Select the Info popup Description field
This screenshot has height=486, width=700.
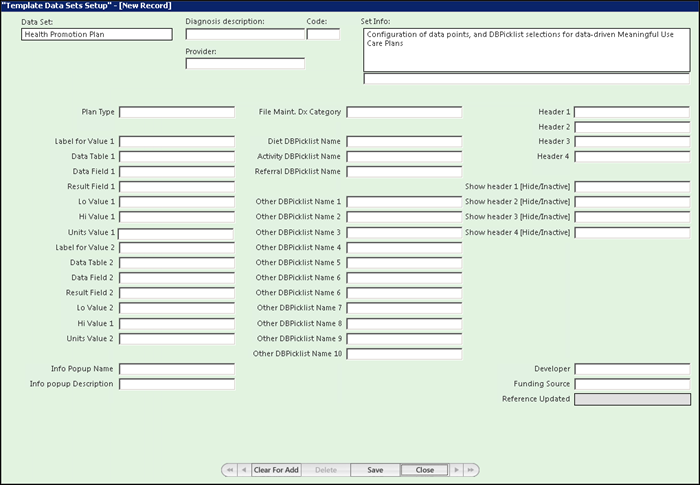tap(177, 384)
